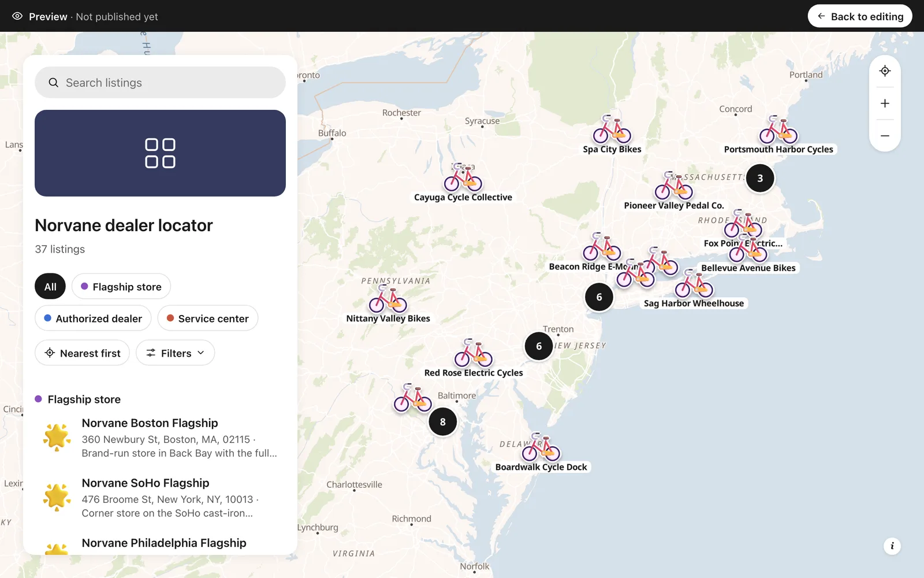Select the All filter chip
This screenshot has height=578, width=924.
50,287
